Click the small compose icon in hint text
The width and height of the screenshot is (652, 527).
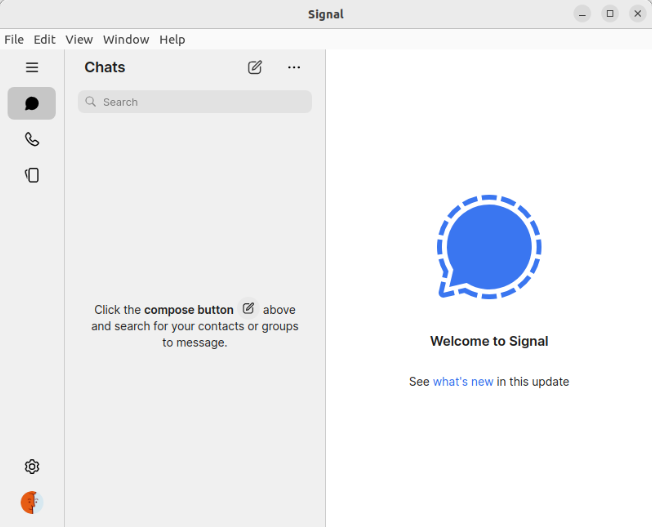click(x=248, y=308)
